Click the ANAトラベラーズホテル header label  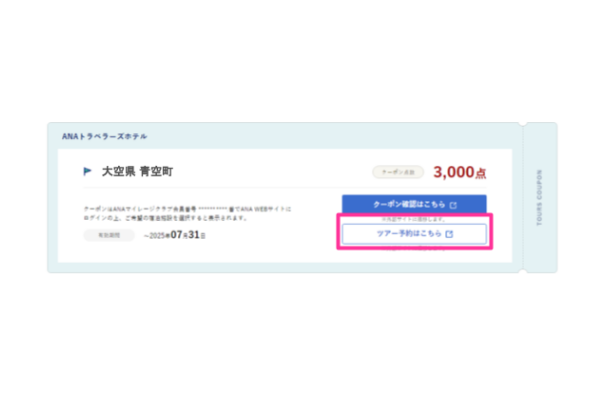(104, 136)
